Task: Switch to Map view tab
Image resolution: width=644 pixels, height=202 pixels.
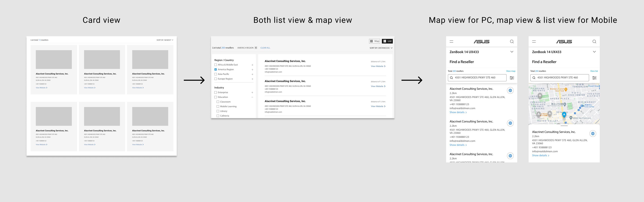Action: point(374,41)
